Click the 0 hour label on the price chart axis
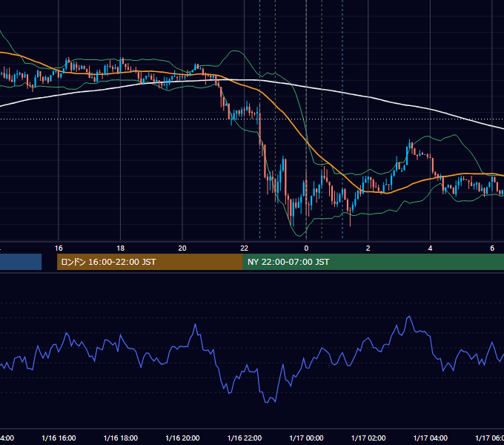The width and height of the screenshot is (504, 445). (x=306, y=248)
